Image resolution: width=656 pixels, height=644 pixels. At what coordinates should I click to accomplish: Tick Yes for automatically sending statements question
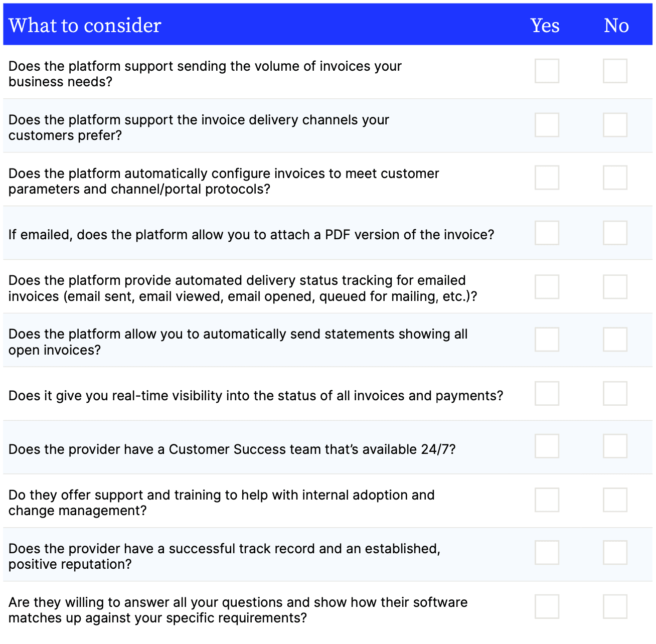click(547, 340)
